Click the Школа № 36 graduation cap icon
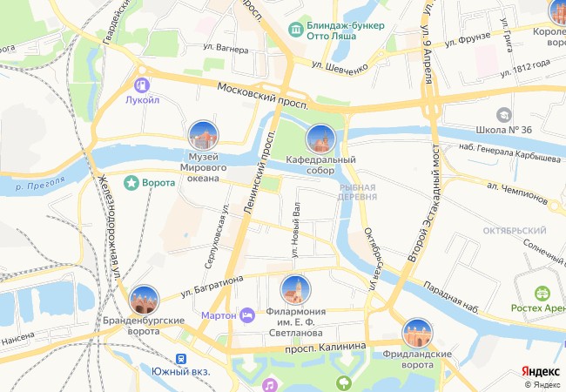Image resolution: width=566 pixels, height=392 pixels. click(x=504, y=116)
